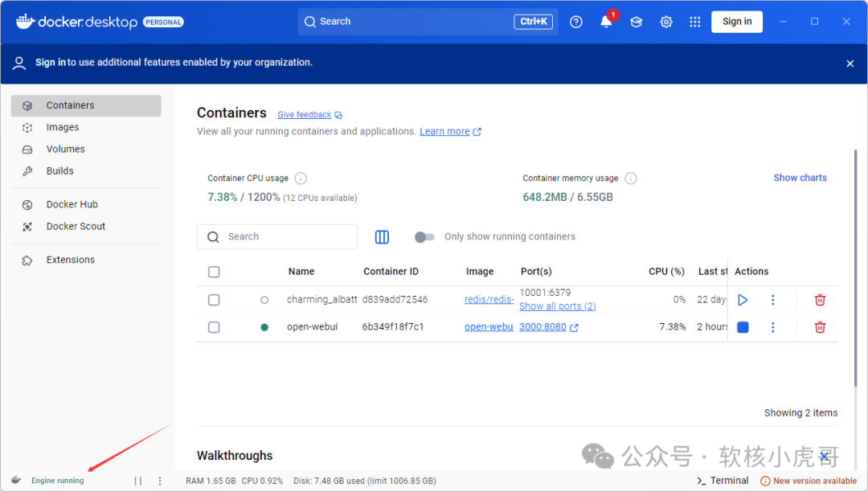Sort by the Container ID column header
868x492 pixels.
coord(391,271)
